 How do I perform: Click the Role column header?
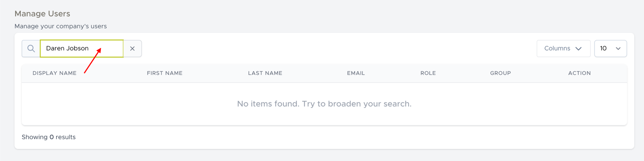(428, 73)
